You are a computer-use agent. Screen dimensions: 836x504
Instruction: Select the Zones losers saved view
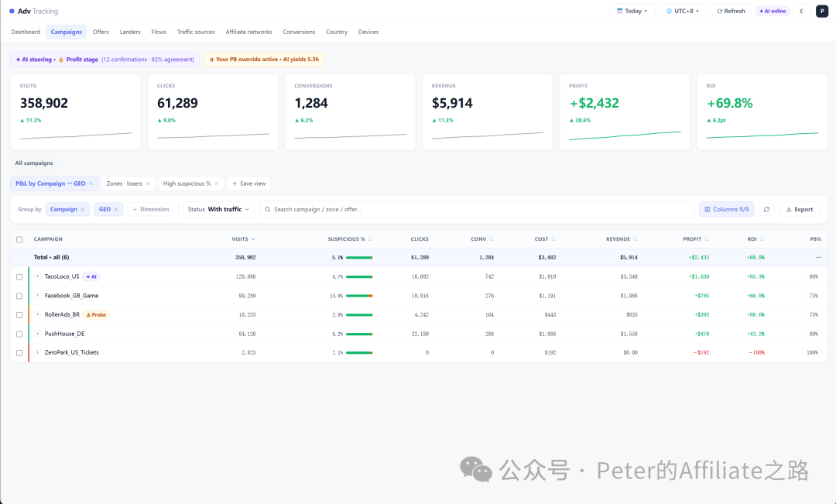coord(124,183)
